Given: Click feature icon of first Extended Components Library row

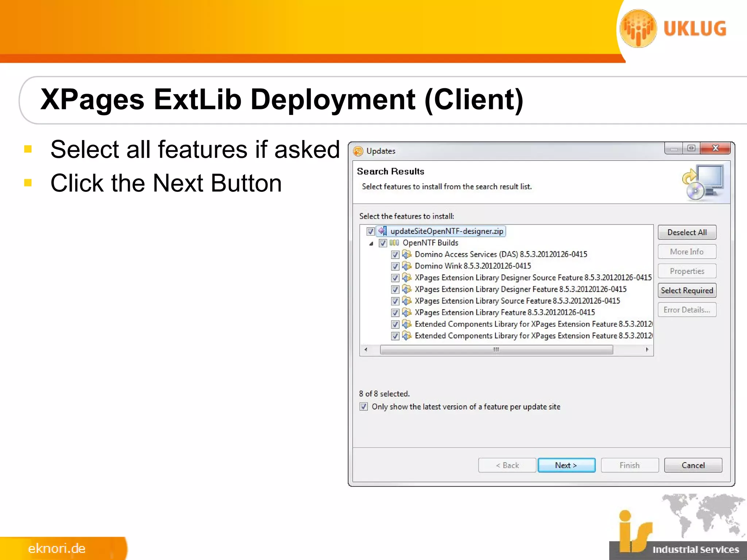Looking at the screenshot, I should tap(407, 324).
